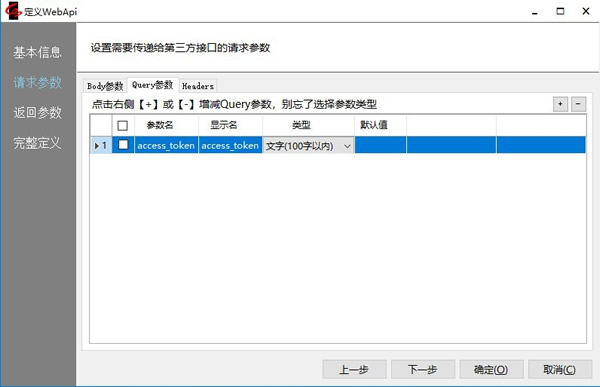600x387 pixels.
Task: Toggle the select-all checkbox in table header
Action: [122, 125]
